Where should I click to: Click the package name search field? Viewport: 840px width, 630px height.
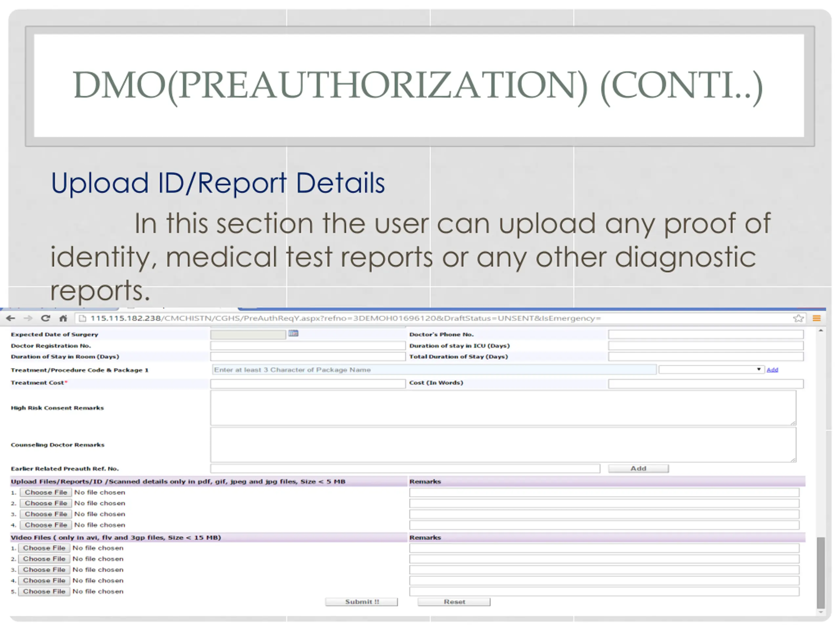[x=434, y=370]
